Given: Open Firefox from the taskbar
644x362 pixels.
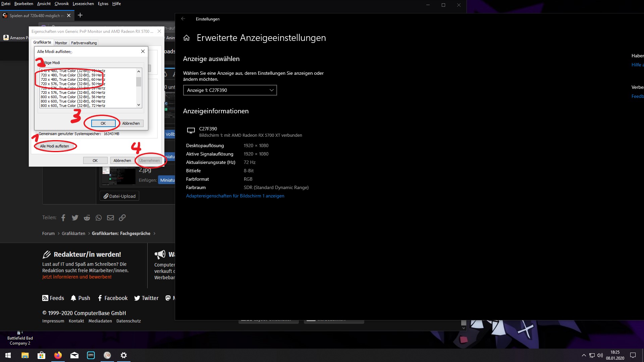Looking at the screenshot, I should (58, 355).
